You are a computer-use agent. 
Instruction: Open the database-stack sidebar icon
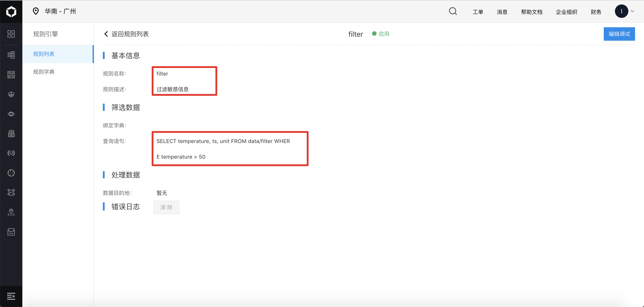coord(11,134)
